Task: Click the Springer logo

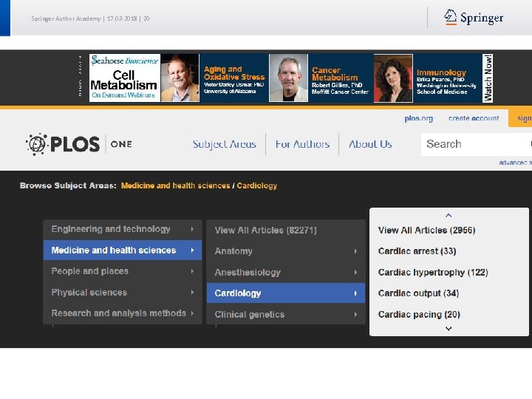Action: [474, 17]
